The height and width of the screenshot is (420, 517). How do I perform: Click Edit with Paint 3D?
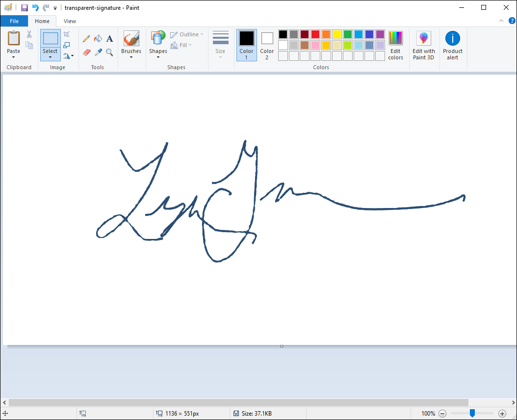[424, 45]
